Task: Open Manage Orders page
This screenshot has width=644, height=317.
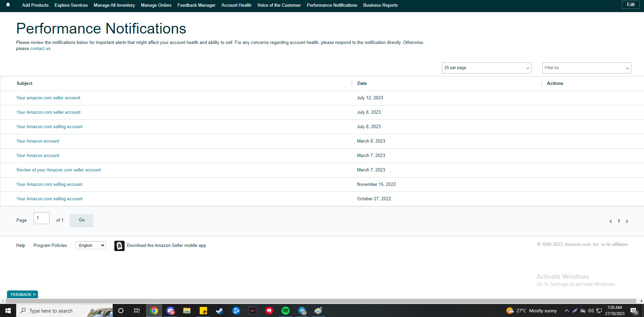Action: click(x=156, y=5)
